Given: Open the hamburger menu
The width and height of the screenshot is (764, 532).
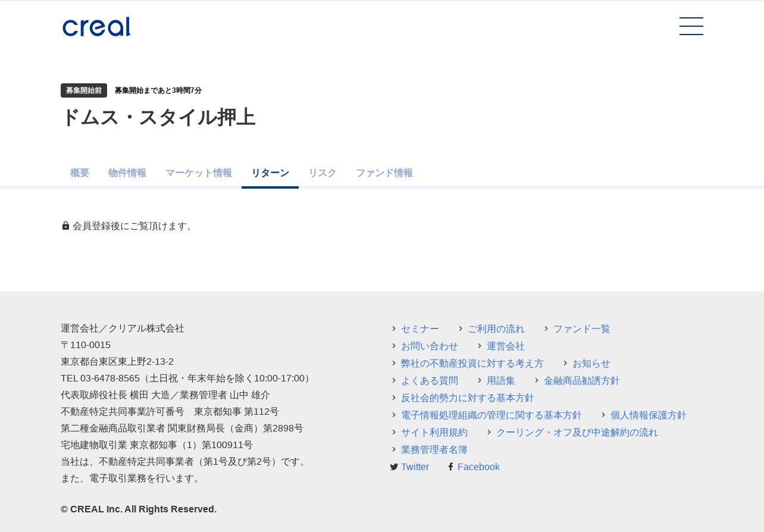Looking at the screenshot, I should pyautogui.click(x=691, y=26).
